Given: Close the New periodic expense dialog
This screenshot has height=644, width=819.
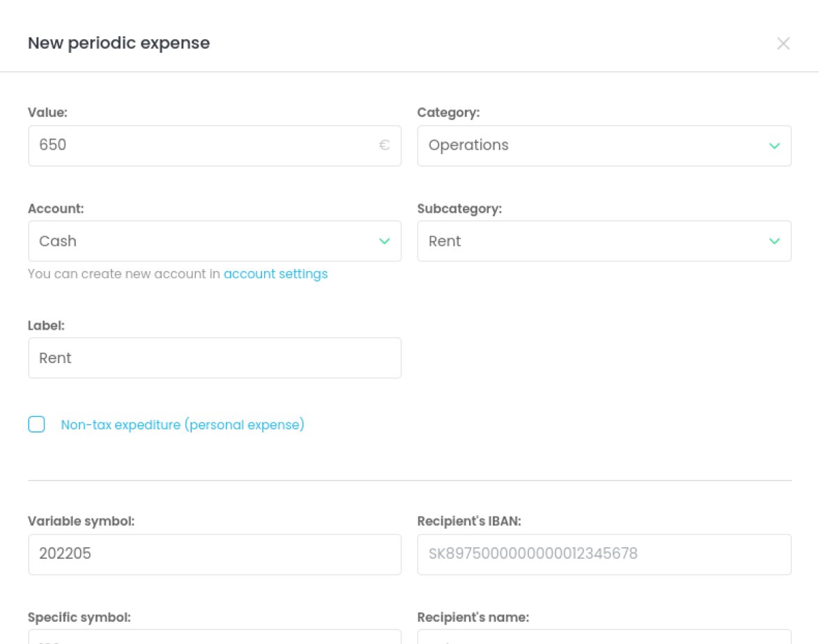Looking at the screenshot, I should tap(783, 43).
